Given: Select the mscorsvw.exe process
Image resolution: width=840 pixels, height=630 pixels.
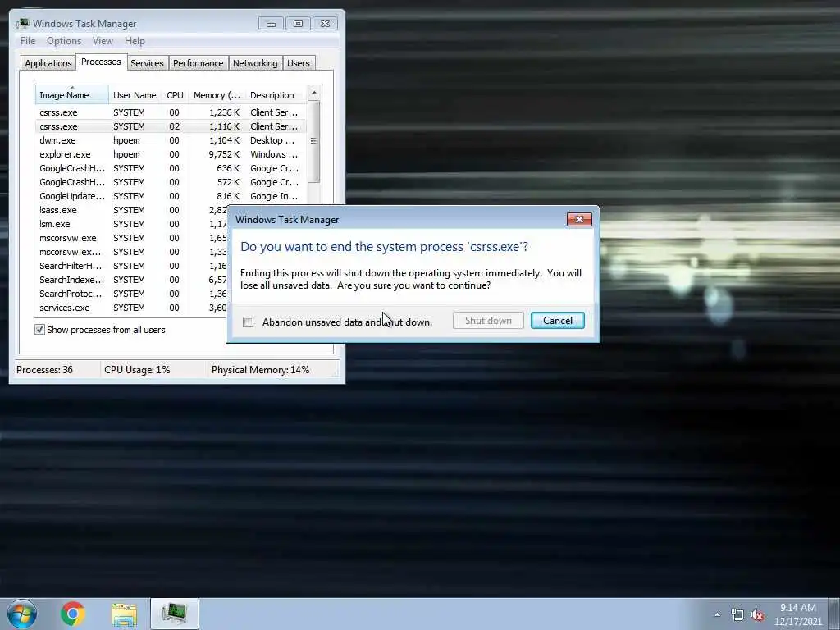Looking at the screenshot, I should click(x=130, y=238).
